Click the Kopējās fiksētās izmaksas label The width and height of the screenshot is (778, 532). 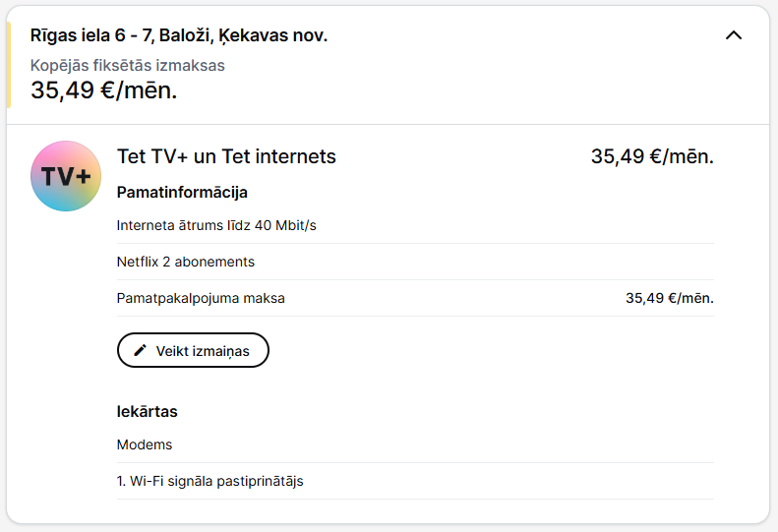pyautogui.click(x=128, y=65)
